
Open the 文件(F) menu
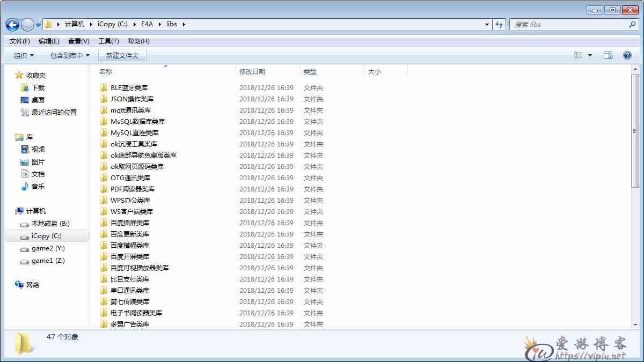click(x=20, y=41)
